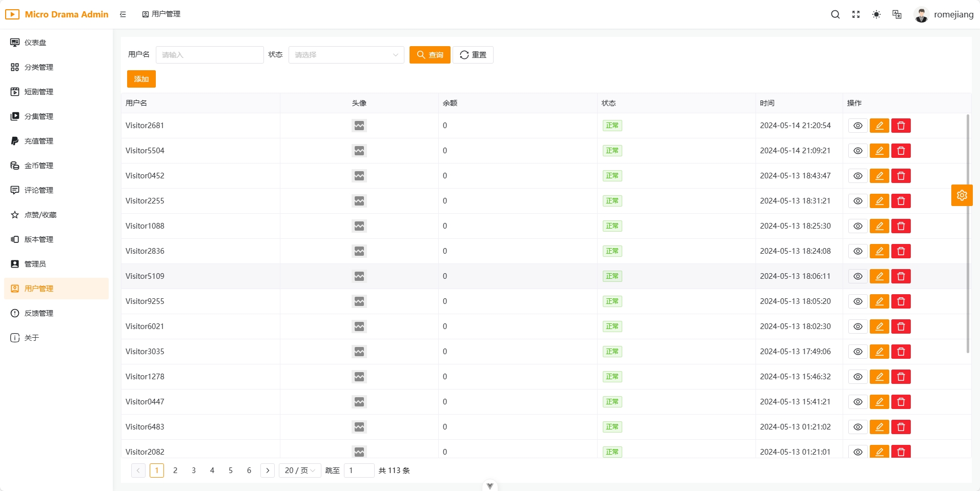Enter fullscreen mode via header icon
The height and width of the screenshot is (491, 980).
[x=856, y=14]
